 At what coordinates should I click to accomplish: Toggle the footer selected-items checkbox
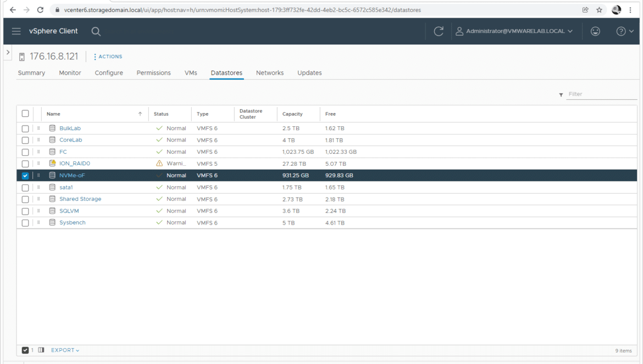click(x=25, y=350)
